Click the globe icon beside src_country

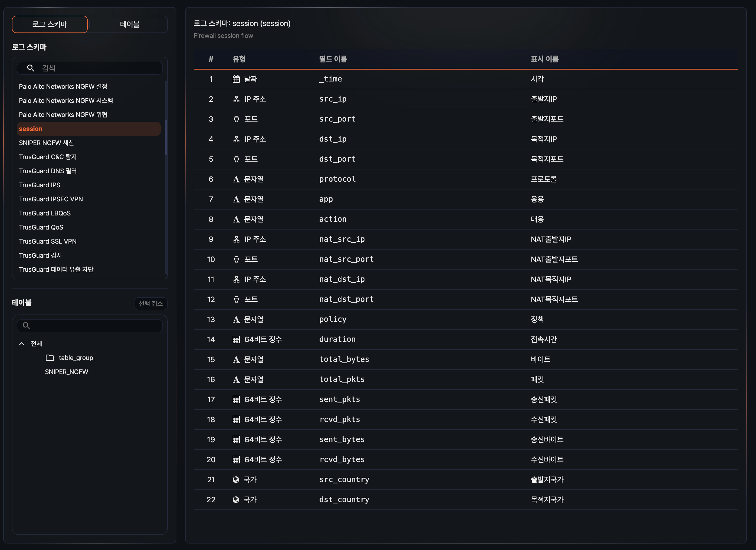coord(236,480)
